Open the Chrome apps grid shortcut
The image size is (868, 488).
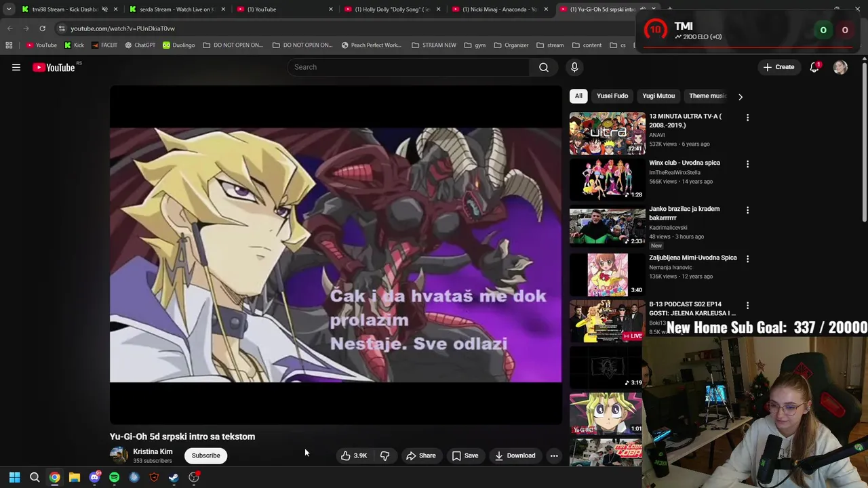[9, 45]
